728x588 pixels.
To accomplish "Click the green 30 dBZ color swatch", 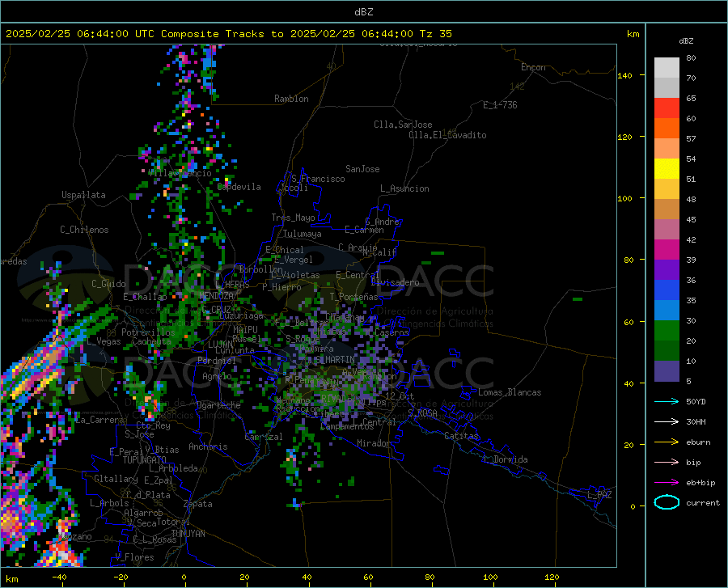I will point(667,331).
